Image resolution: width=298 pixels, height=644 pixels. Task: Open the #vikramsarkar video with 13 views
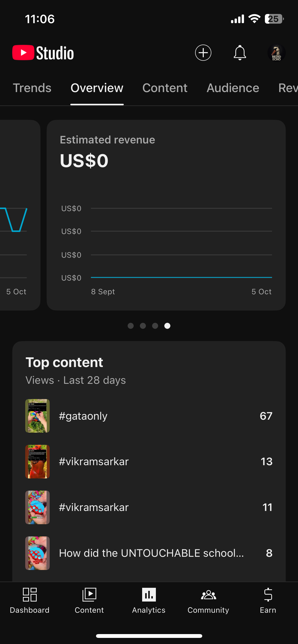click(x=149, y=462)
